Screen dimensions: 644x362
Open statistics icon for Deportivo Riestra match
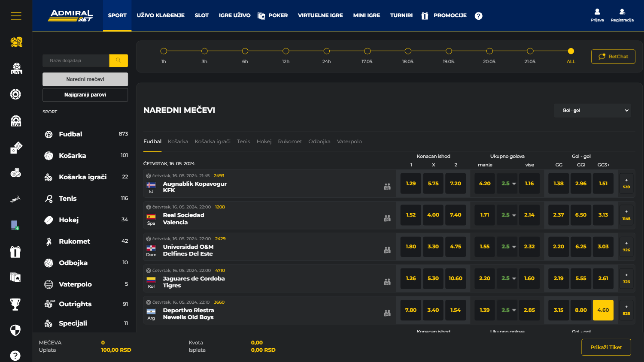[387, 313]
